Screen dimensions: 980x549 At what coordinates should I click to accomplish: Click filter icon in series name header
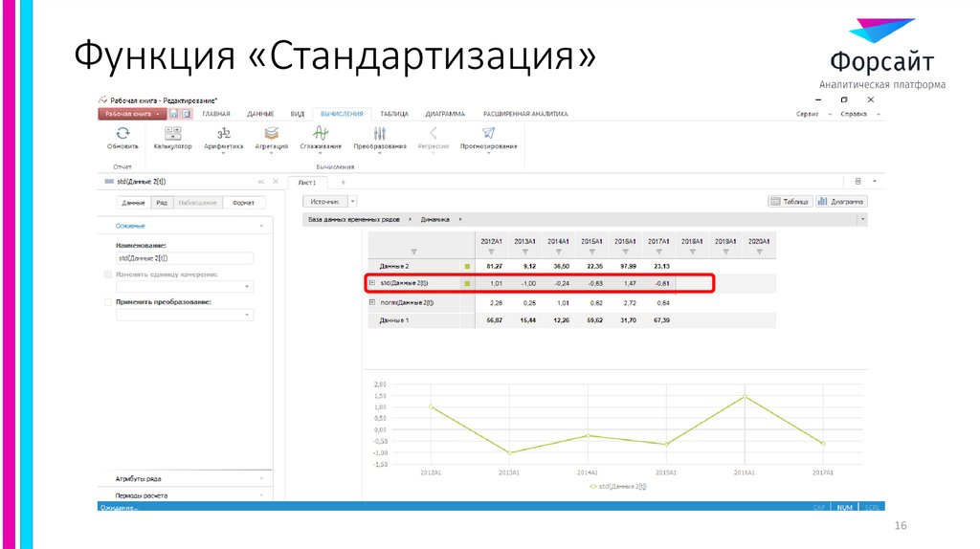click(413, 252)
